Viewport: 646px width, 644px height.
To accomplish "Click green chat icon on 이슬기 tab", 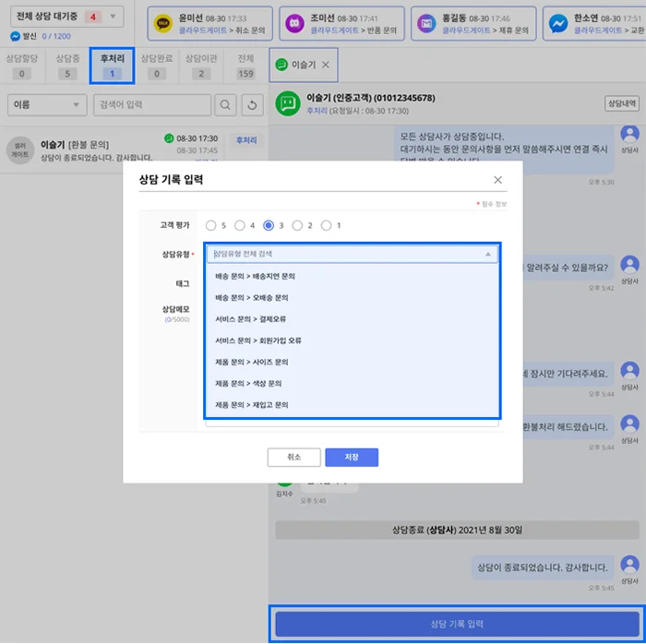I will click(x=281, y=65).
